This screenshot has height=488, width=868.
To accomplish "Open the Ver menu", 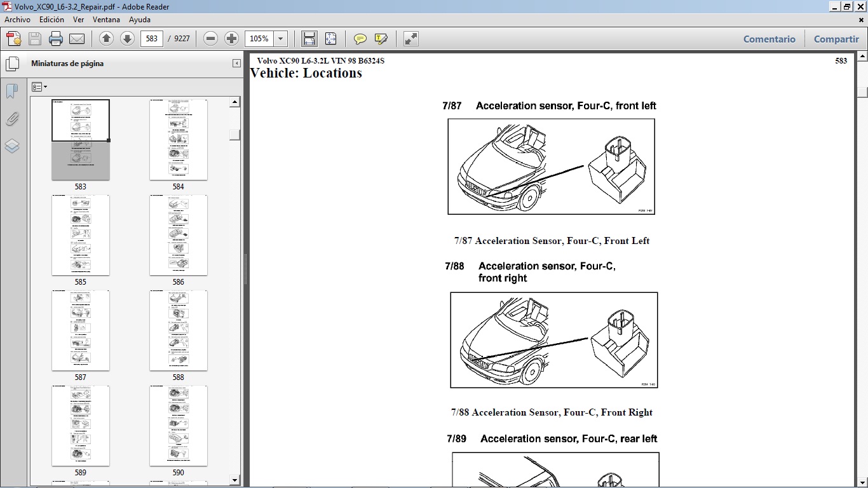I will 78,20.
